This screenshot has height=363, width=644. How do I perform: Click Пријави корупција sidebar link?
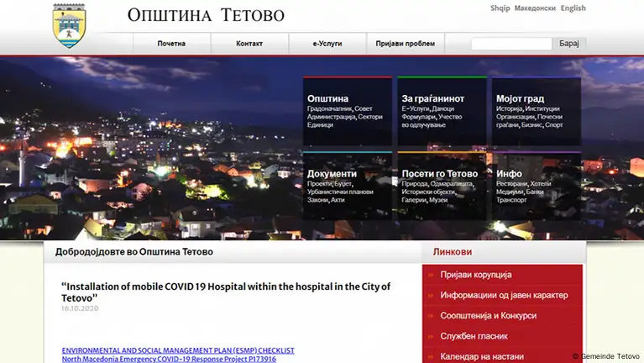coord(476,275)
